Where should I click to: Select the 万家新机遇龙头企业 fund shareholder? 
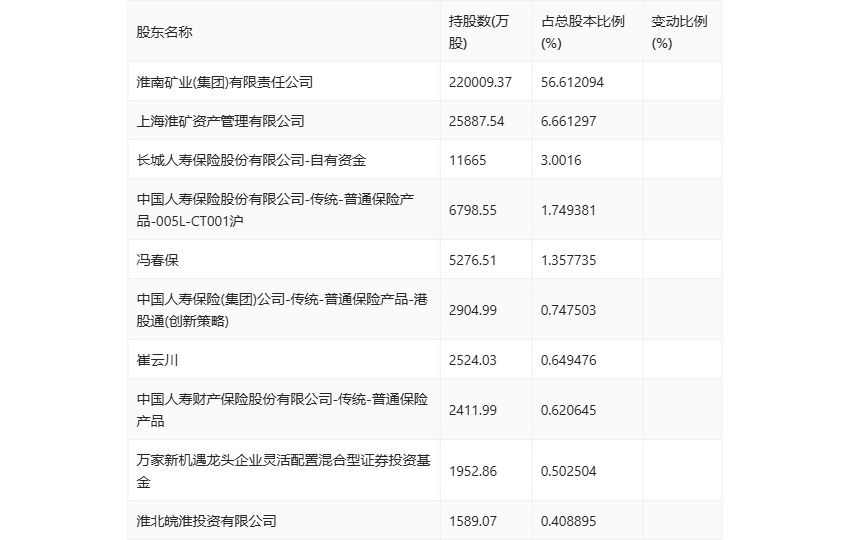coord(283,471)
